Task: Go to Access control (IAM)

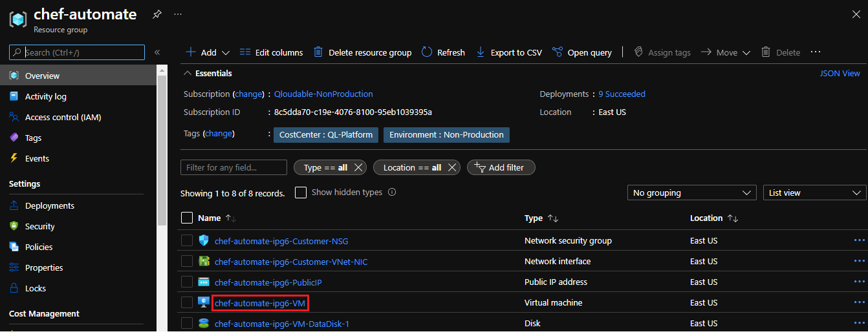Action: (x=63, y=117)
